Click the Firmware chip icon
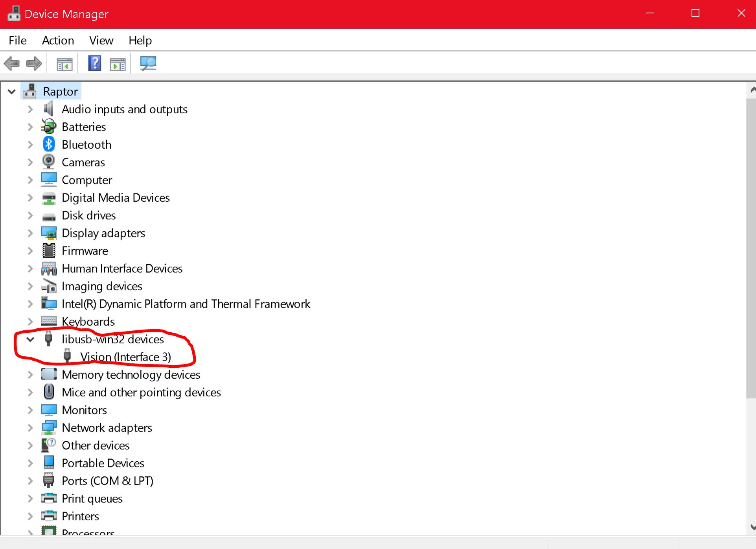Viewport: 756px width, 549px height. tap(49, 251)
